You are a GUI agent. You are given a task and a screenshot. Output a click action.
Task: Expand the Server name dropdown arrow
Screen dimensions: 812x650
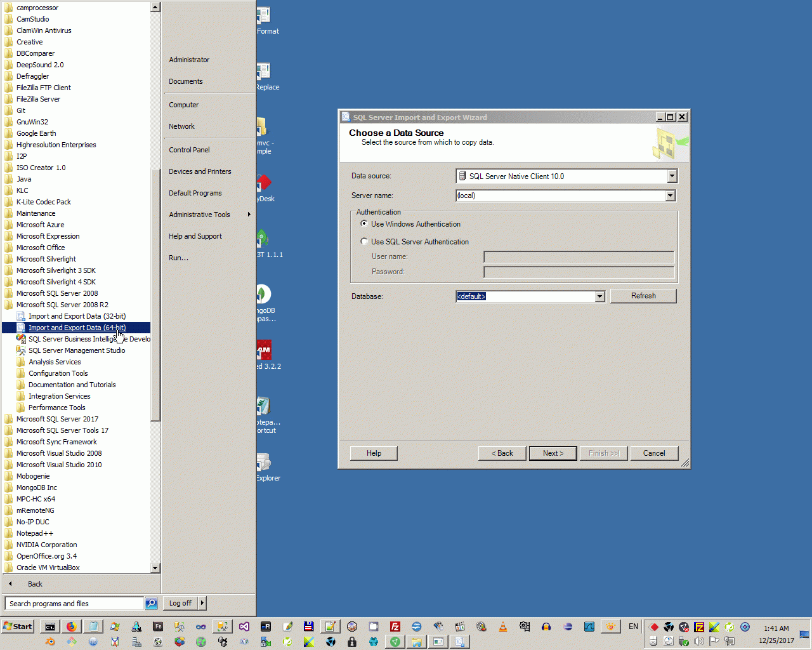[671, 196]
